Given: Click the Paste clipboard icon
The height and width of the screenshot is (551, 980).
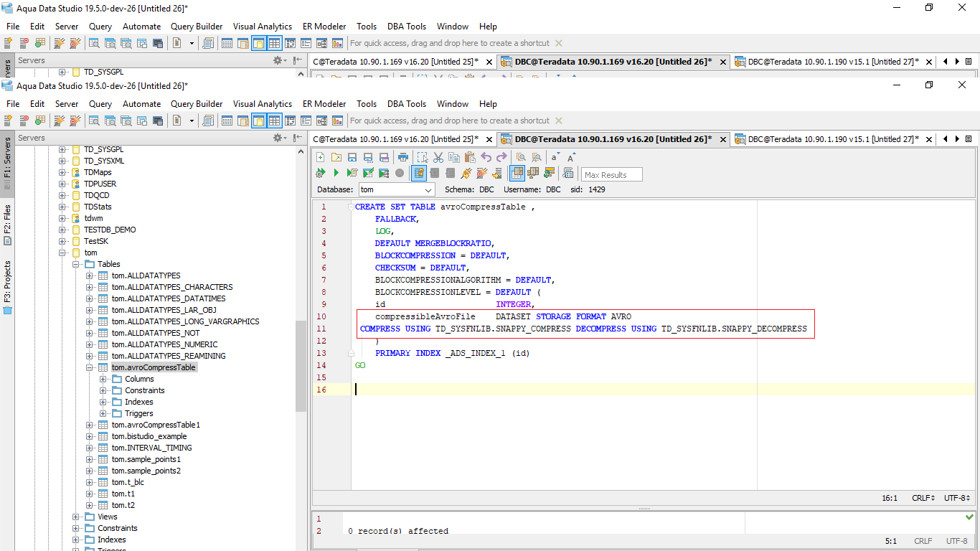Looking at the screenshot, I should 470,157.
